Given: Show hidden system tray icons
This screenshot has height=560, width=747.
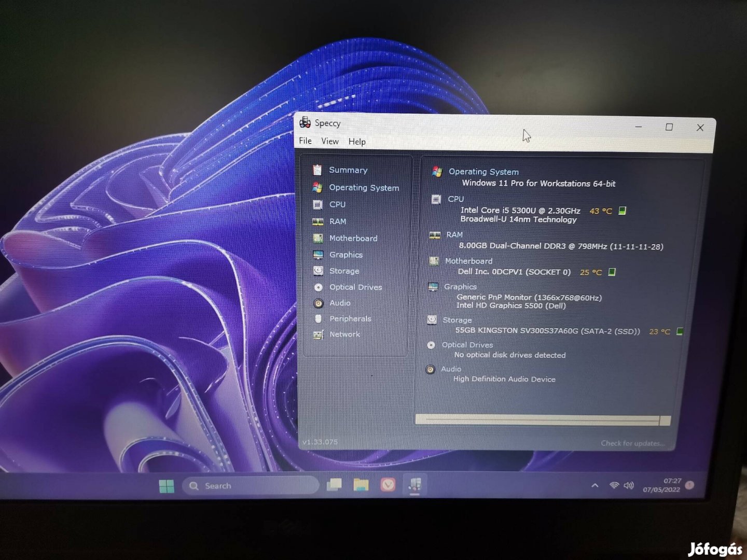Looking at the screenshot, I should coord(595,486).
